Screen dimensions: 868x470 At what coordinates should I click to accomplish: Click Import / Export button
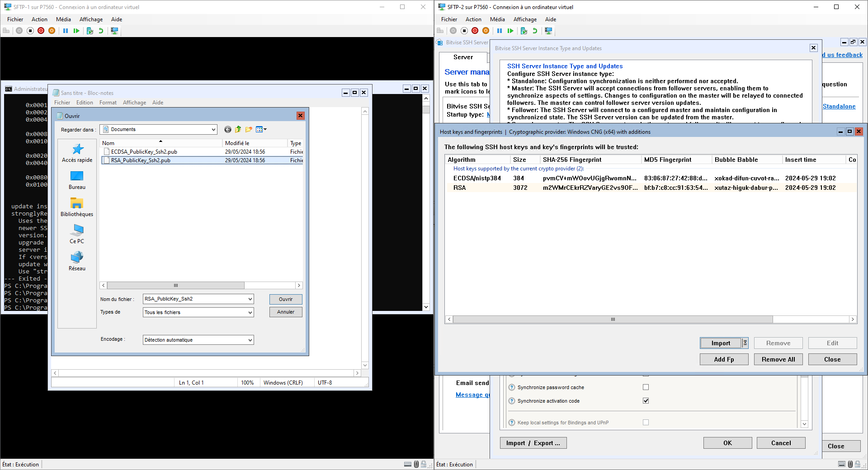(533, 443)
